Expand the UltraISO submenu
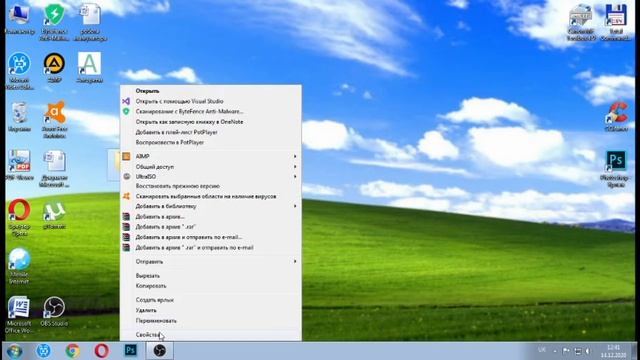 pos(211,176)
